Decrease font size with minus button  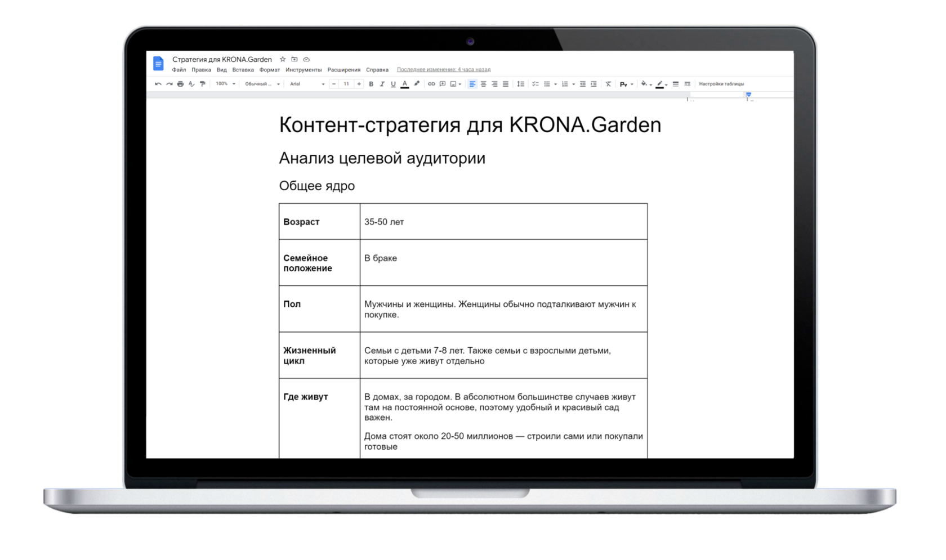point(334,84)
